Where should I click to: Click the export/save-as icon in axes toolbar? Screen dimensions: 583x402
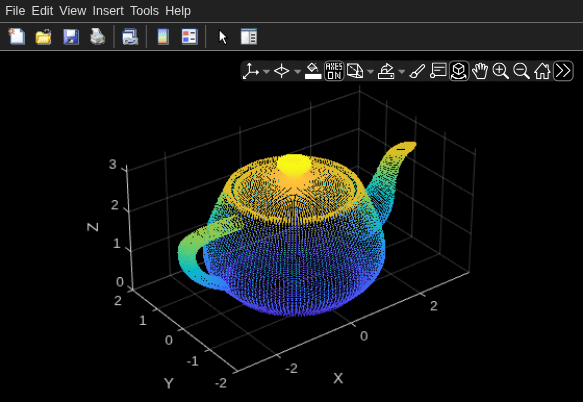tap(386, 71)
